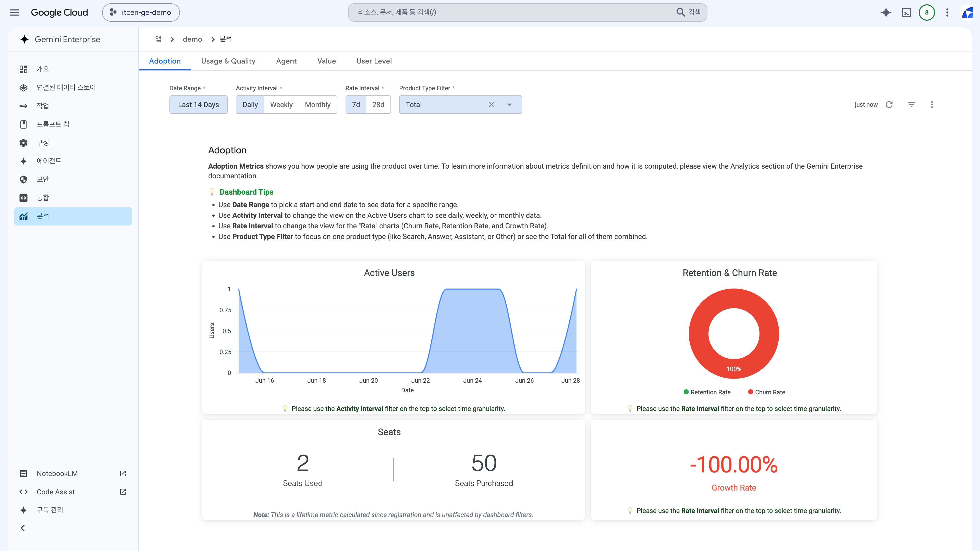Open itcen-ge-demo project selector
The height and width of the screenshot is (551, 980).
(141, 12)
